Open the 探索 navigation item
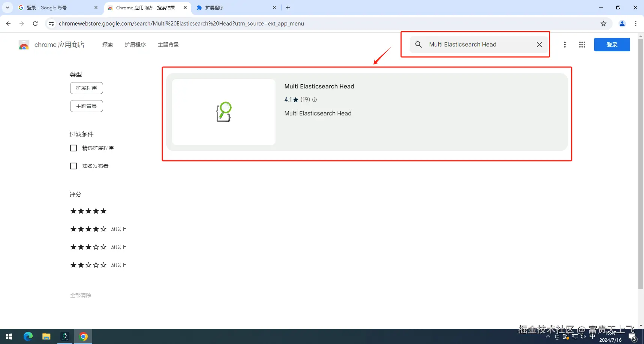The height and width of the screenshot is (344, 644). coord(108,45)
